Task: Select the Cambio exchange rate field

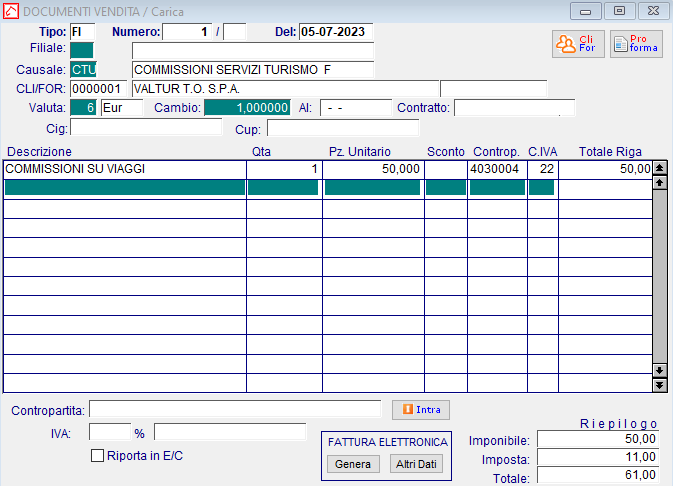Action: click(247, 107)
